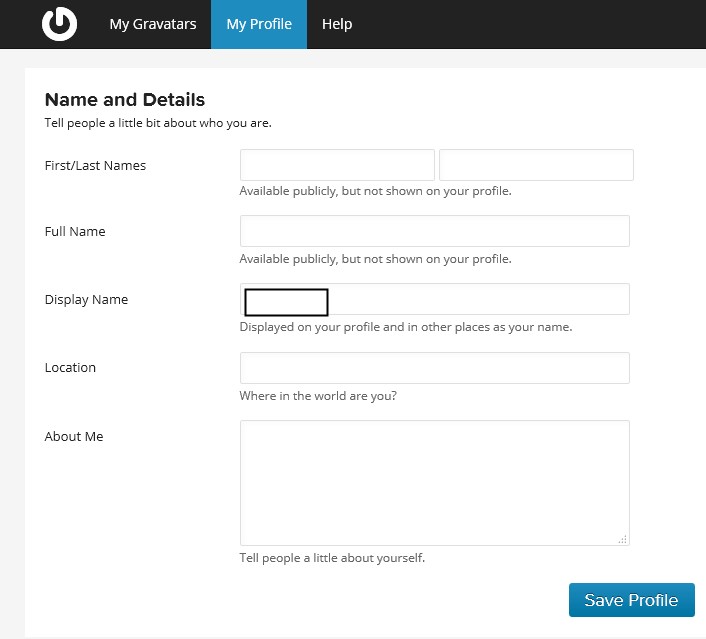Focus the Location text field
Viewport: 706px width, 639px height.
pyautogui.click(x=434, y=368)
